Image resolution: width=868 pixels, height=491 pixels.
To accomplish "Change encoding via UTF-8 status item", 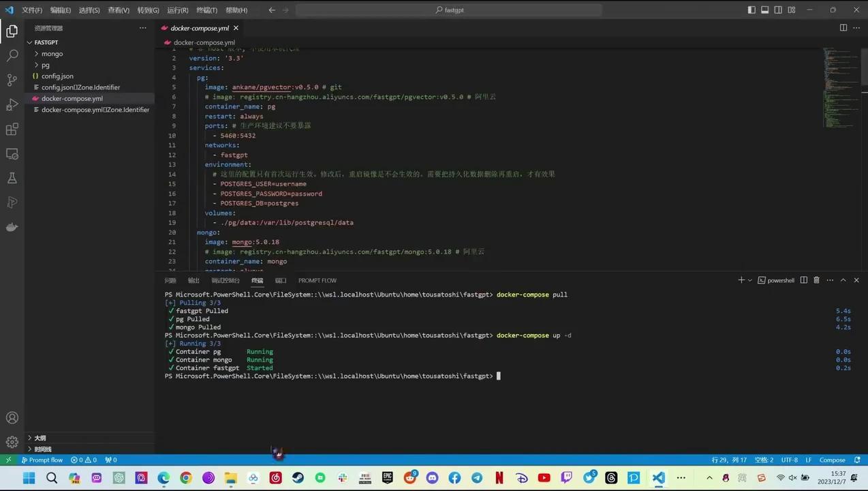I will [x=789, y=460].
